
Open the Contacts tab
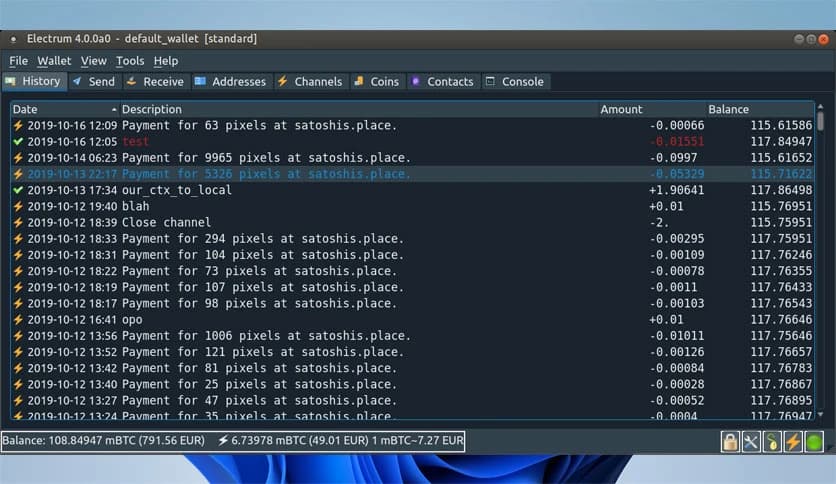(x=443, y=82)
